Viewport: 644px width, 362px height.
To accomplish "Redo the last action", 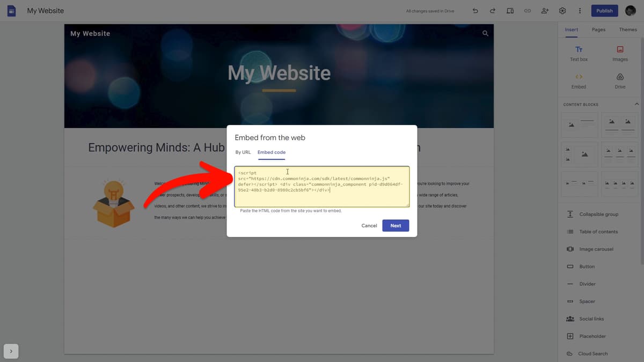I will point(492,11).
